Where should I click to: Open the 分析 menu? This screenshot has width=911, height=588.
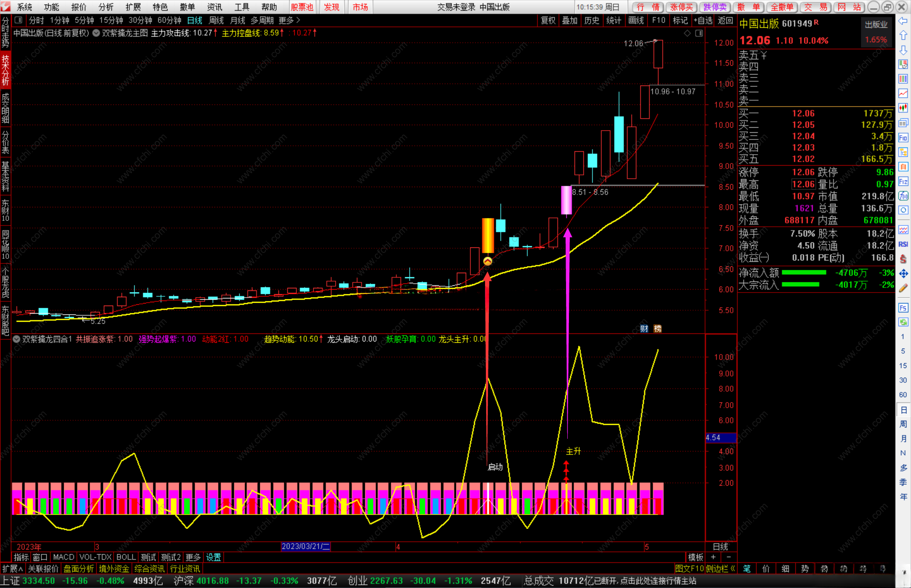pos(105,7)
